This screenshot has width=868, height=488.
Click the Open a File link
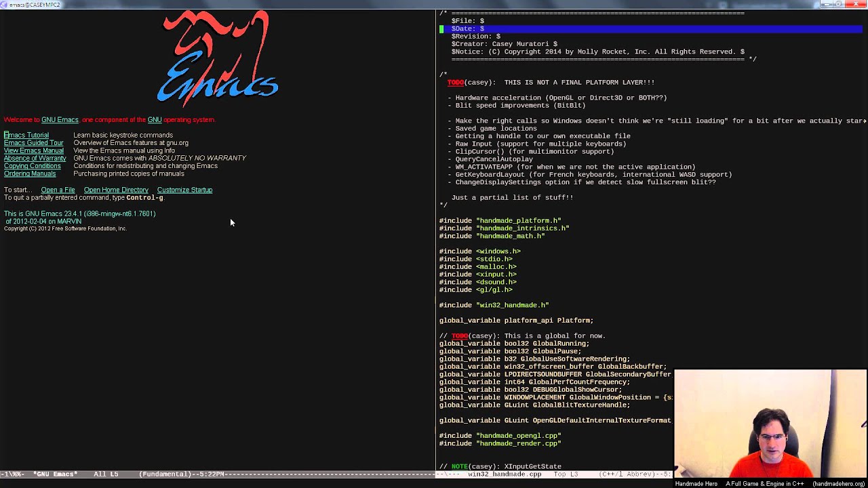point(58,190)
